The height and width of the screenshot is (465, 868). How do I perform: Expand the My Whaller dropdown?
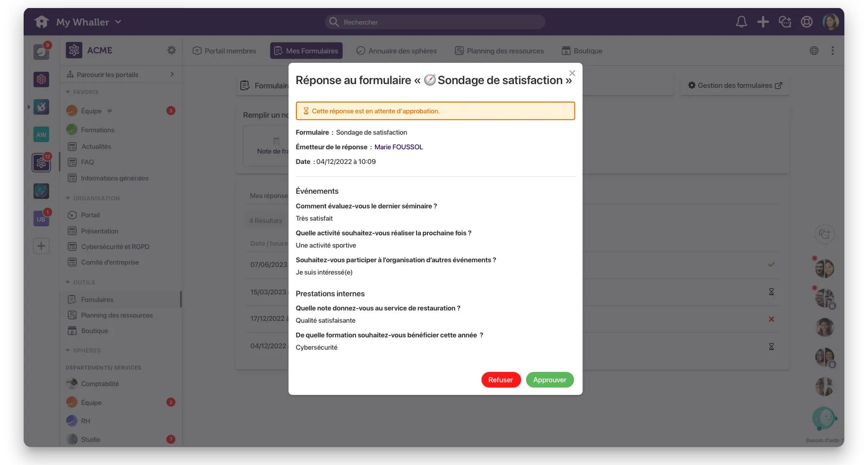point(118,22)
